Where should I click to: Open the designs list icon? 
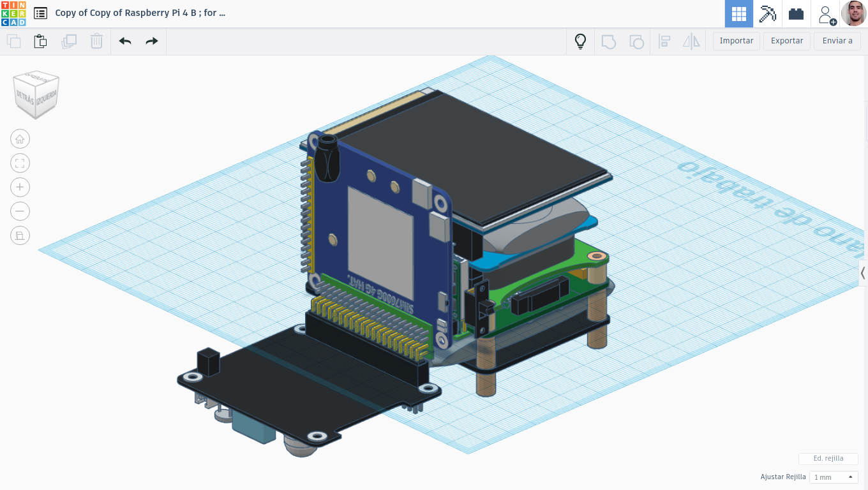point(40,13)
